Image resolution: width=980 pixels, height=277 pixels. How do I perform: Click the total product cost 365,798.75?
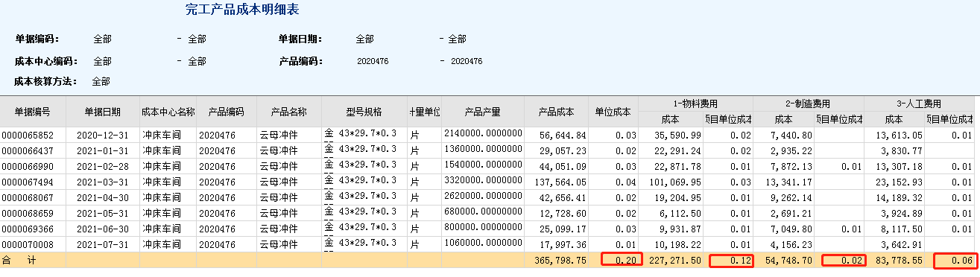[x=560, y=260]
